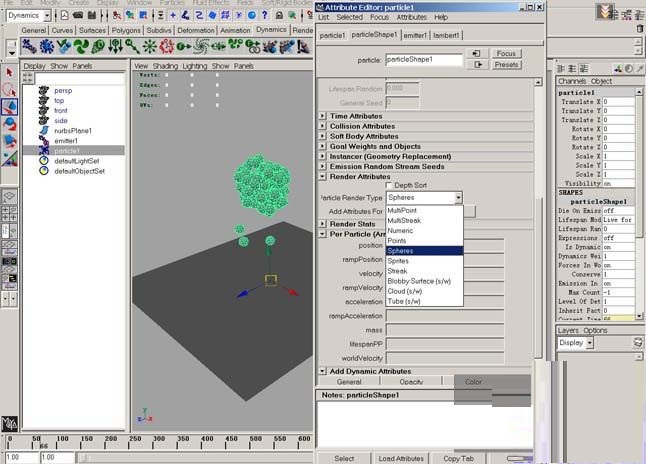Choose MultiPoint from render type list
The image size is (646, 464).
point(424,211)
